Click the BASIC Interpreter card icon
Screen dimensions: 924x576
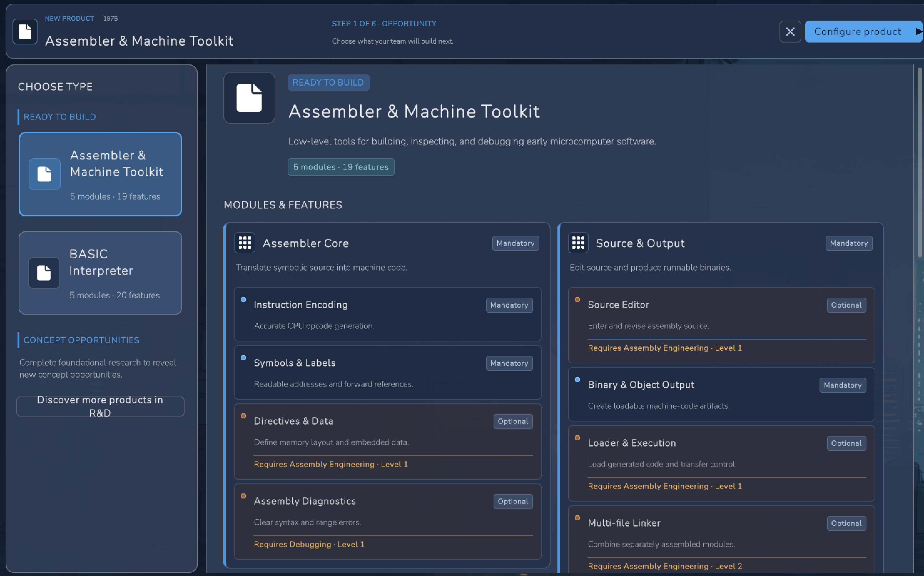pyautogui.click(x=44, y=273)
